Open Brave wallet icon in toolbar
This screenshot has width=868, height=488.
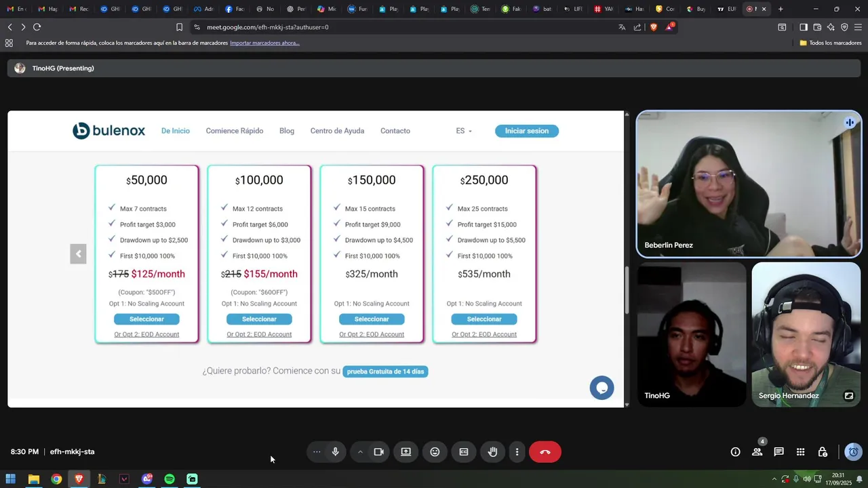(x=817, y=27)
